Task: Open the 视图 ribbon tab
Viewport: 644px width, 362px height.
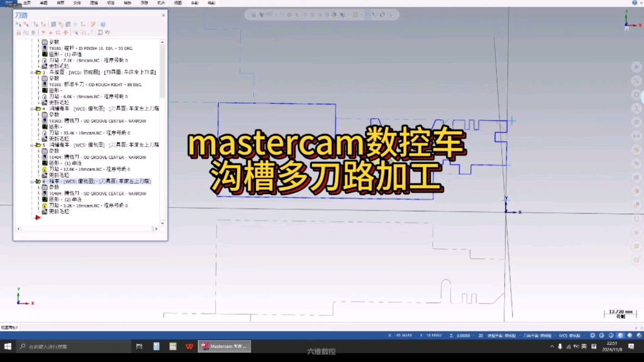Action: coord(178,3)
